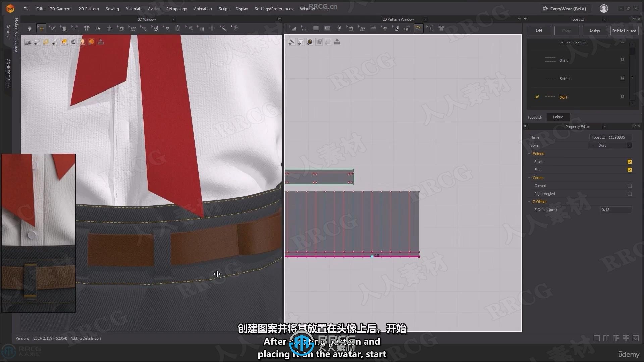Select the Steam iron tool in 2D toolbar
Image resolution: width=644 pixels, height=362 pixels.
(x=373, y=28)
